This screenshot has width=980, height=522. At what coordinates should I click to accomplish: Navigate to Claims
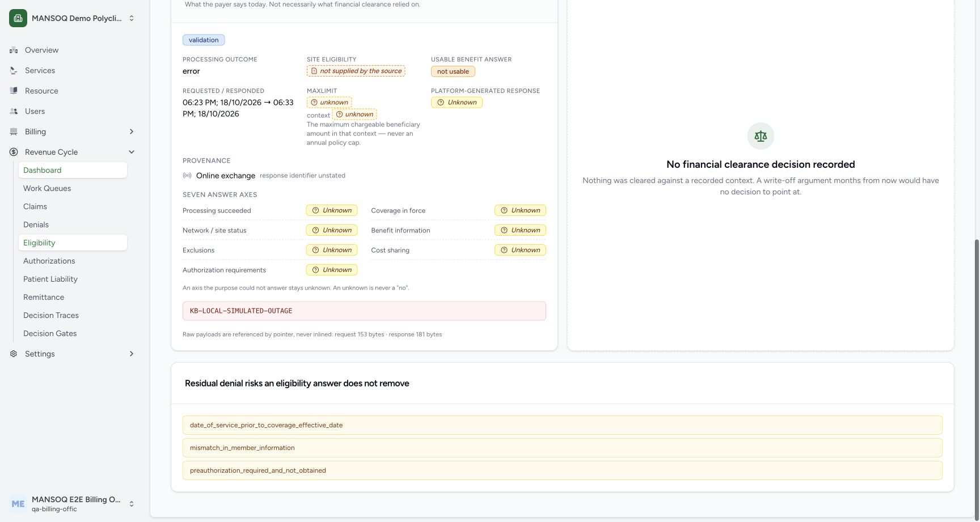pyautogui.click(x=73, y=206)
